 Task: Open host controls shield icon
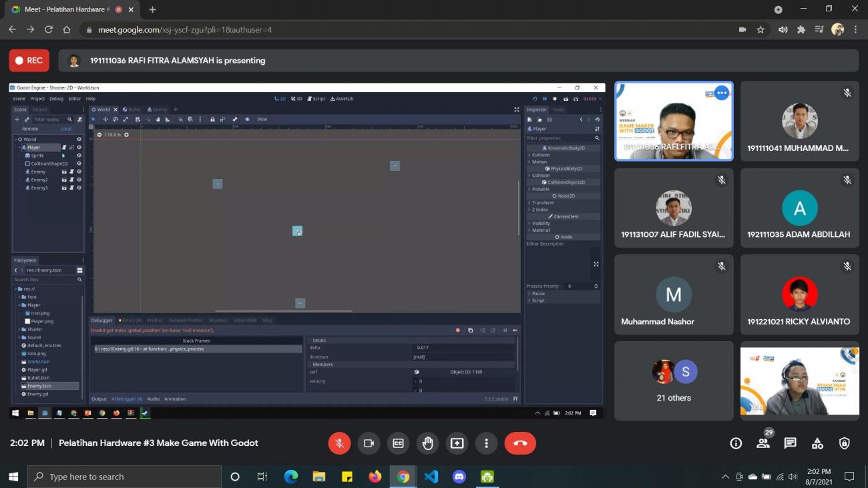(845, 443)
